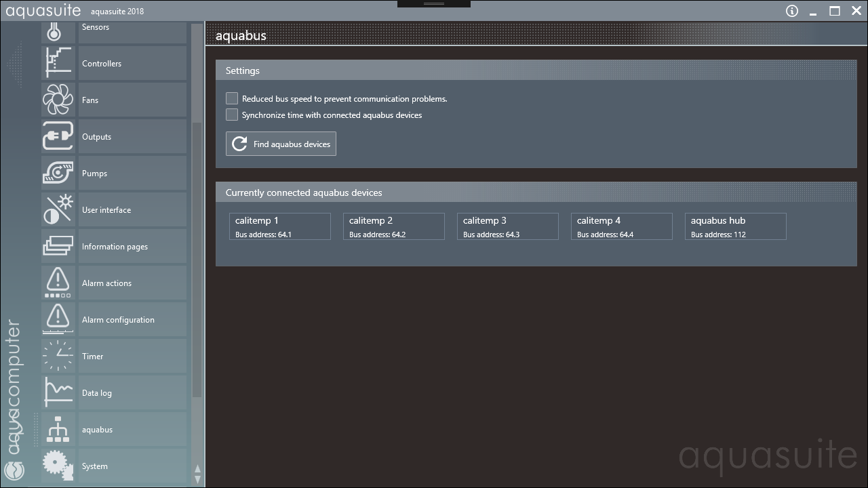Toggle synchronize time with aquabus devices
Image resolution: width=868 pixels, height=488 pixels.
pyautogui.click(x=232, y=115)
